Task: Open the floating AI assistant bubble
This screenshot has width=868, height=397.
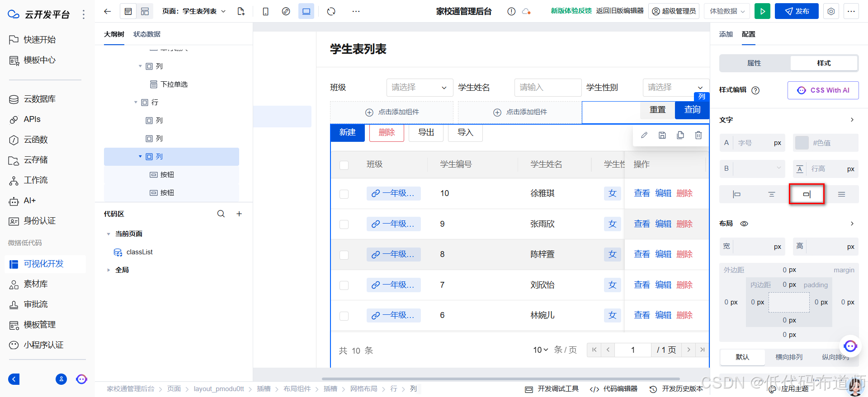Action: pos(850,346)
